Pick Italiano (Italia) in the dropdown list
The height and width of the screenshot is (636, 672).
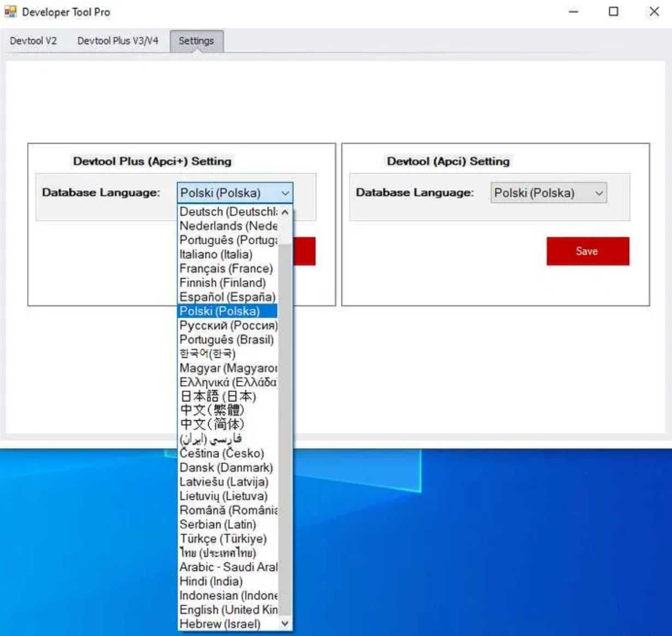228,254
